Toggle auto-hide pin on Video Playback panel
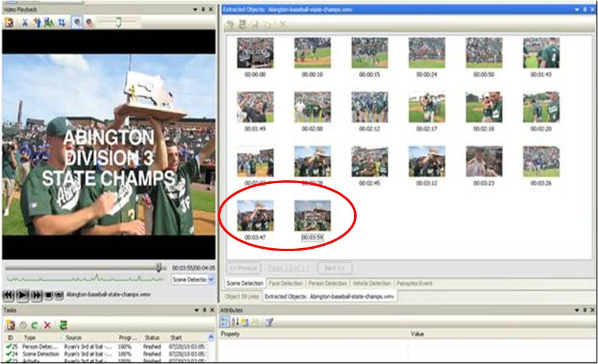Screen dimensions: 598x364 [x=203, y=9]
